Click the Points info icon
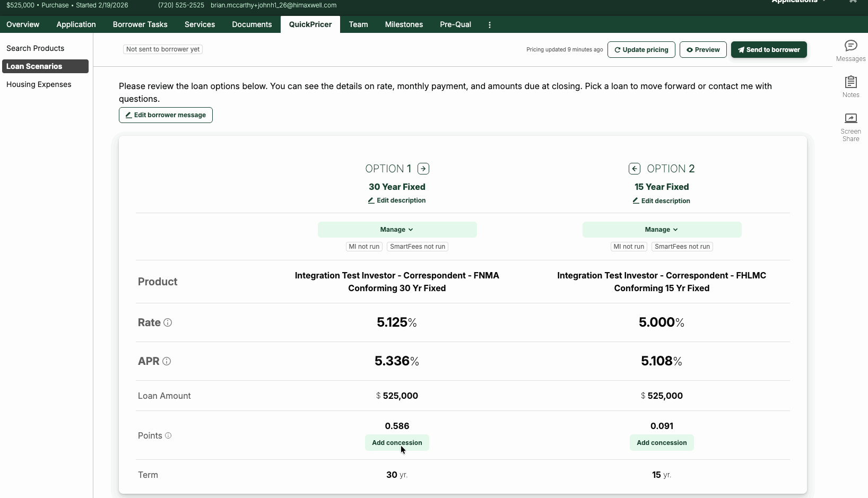Image resolution: width=868 pixels, height=498 pixels. pos(168,435)
